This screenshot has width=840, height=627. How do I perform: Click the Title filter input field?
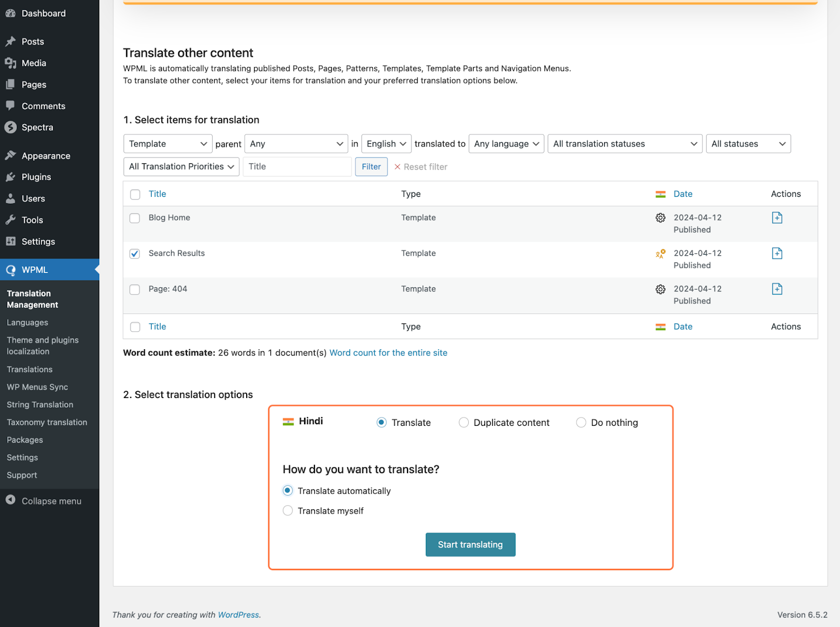297,167
